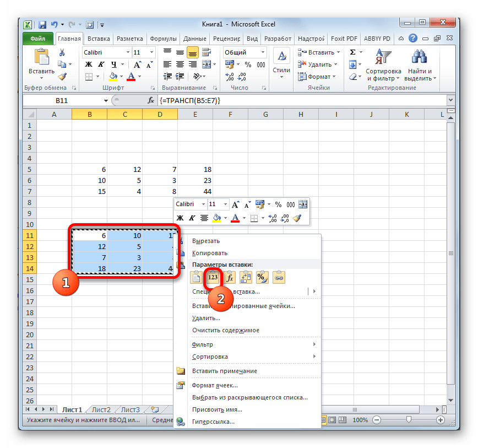Image resolution: width=478 pixels, height=448 pixels.
Task: Select Paste Formatting percent icon in context menu
Action: [262, 277]
